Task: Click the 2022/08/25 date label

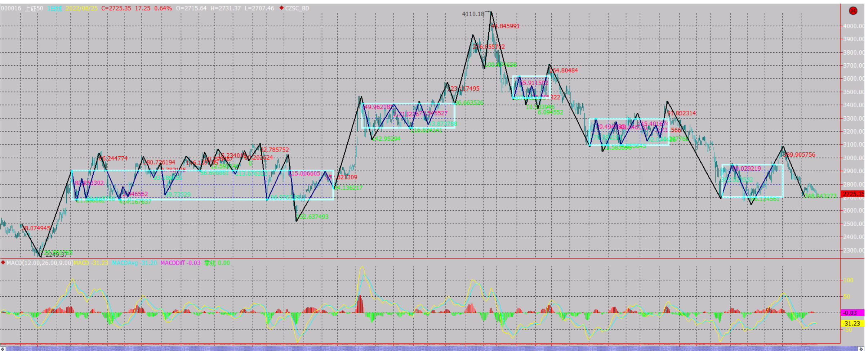Action: [x=81, y=8]
